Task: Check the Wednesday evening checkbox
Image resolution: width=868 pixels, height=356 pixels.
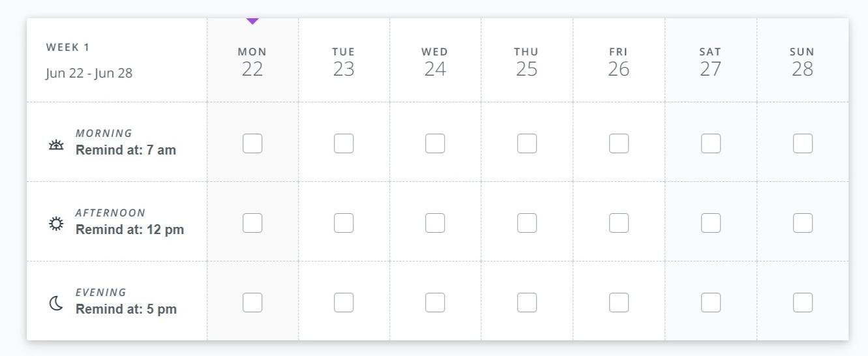Action: (435, 303)
